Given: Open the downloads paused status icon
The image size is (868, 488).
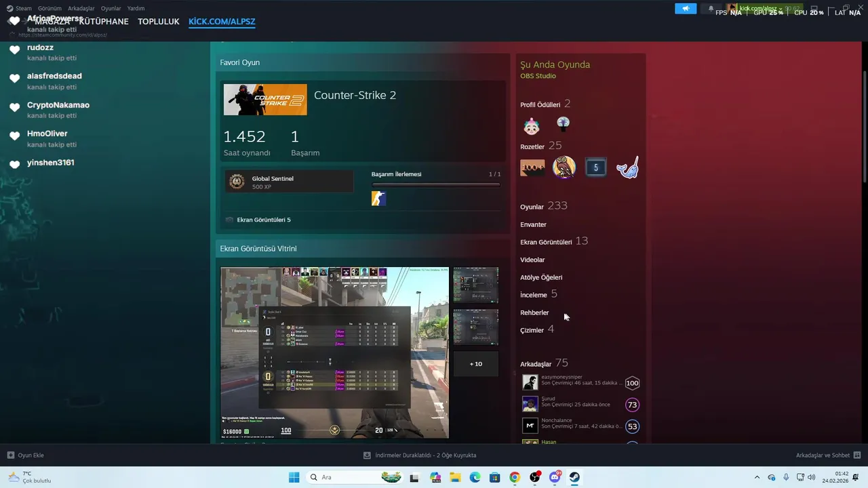Looking at the screenshot, I should click(x=367, y=455).
